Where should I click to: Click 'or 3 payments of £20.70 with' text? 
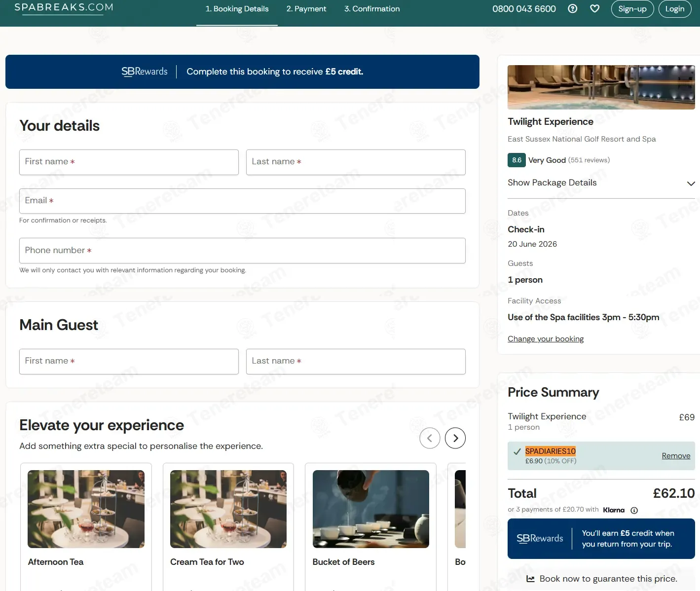[x=553, y=510]
